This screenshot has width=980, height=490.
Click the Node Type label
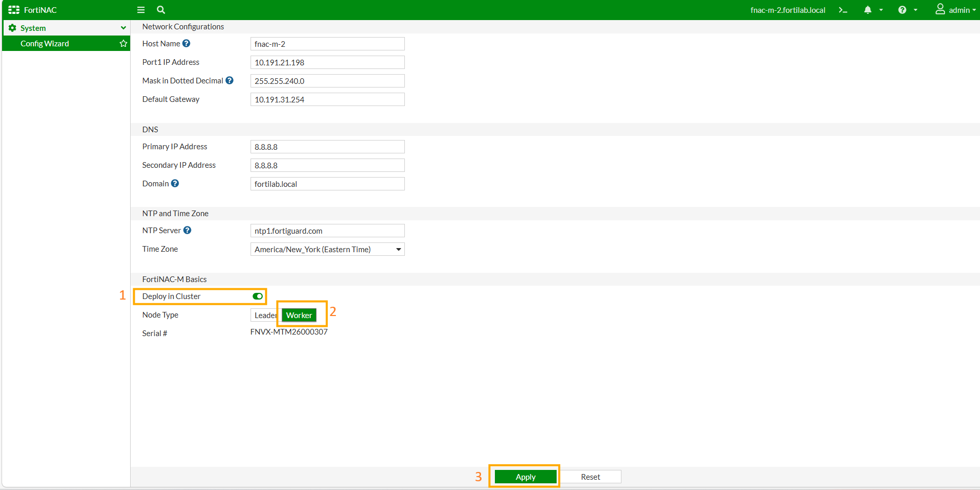coord(161,314)
